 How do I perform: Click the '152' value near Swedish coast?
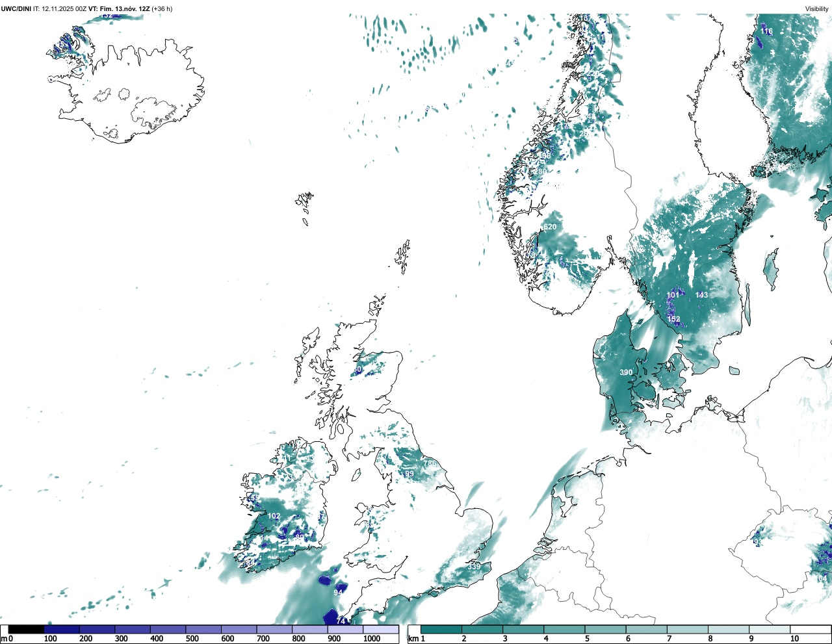click(673, 319)
